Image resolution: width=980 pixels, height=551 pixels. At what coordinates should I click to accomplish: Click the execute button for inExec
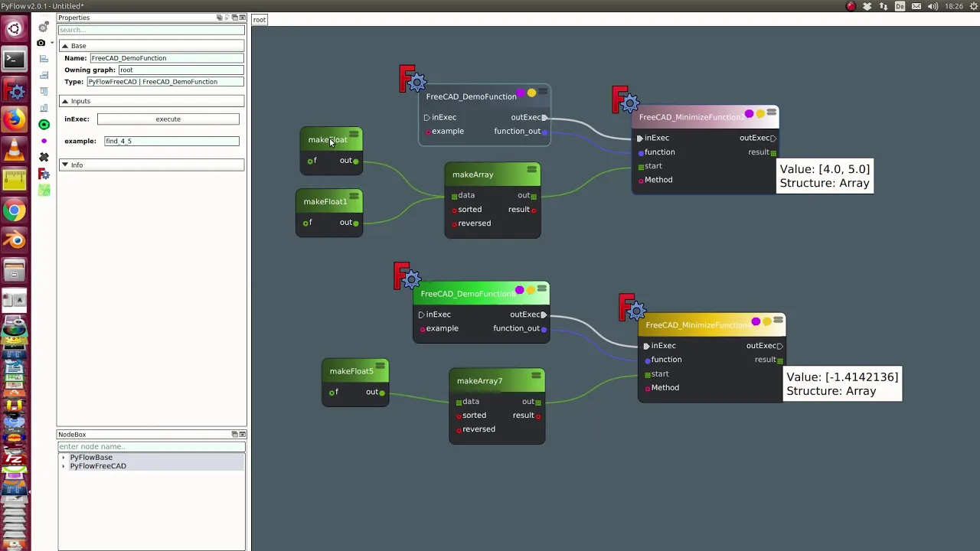coord(168,119)
